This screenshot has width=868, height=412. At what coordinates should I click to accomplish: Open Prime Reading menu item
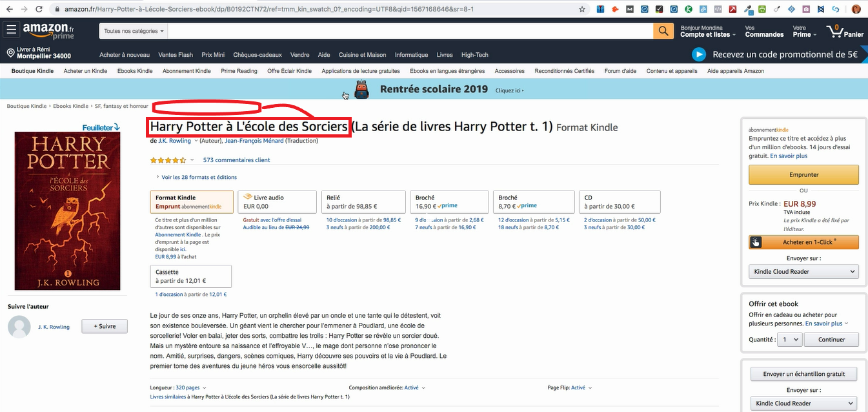[x=239, y=71]
